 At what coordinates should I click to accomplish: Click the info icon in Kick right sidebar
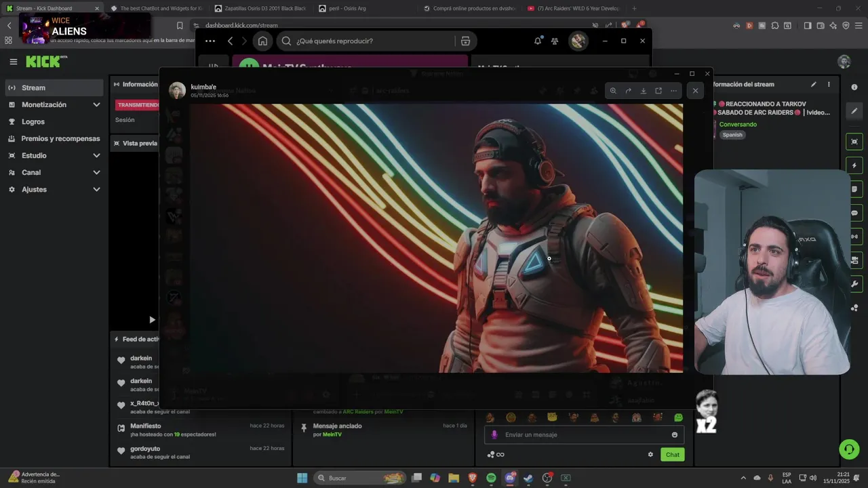pyautogui.click(x=854, y=87)
